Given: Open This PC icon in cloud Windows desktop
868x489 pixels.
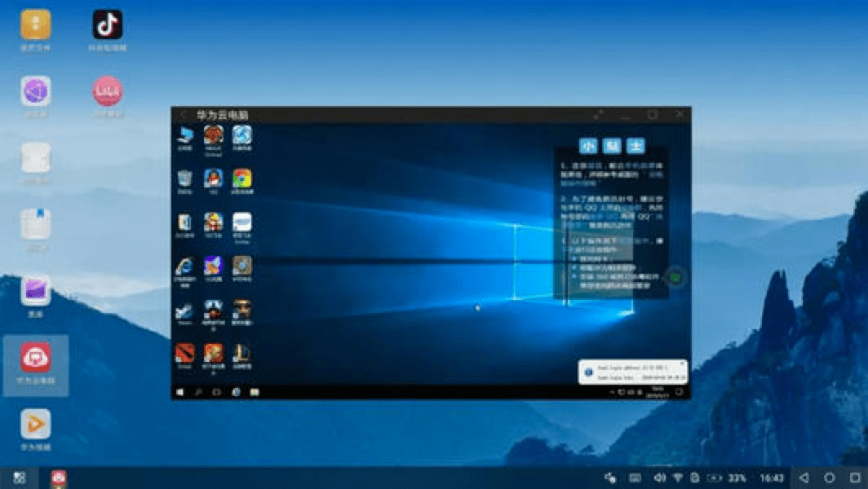Looking at the screenshot, I should point(185,135).
